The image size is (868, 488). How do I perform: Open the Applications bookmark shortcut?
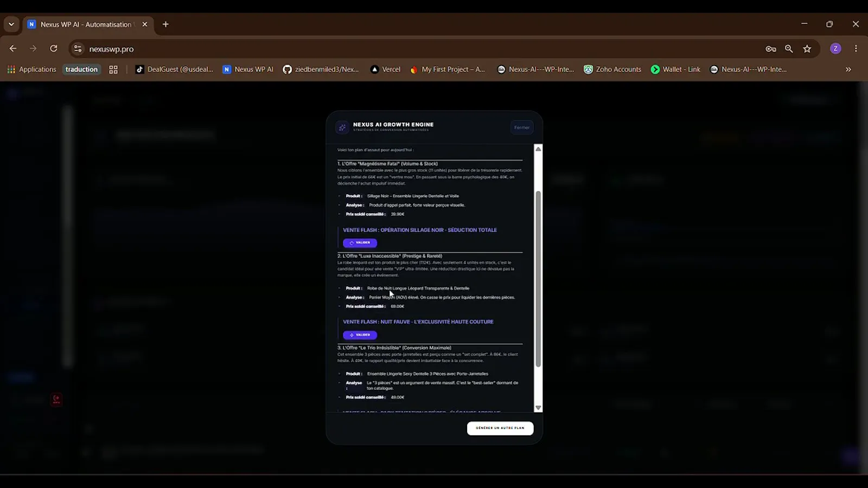click(x=31, y=69)
